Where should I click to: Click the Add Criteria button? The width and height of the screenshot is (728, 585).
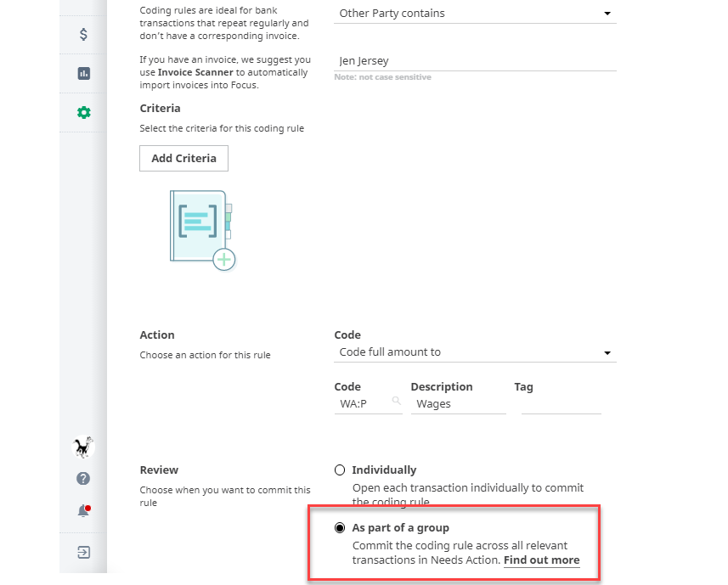point(183,158)
